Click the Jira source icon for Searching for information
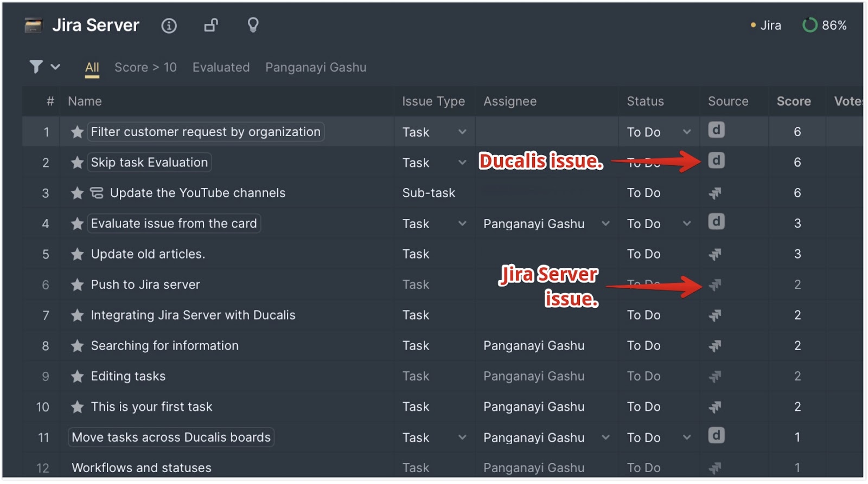Screen dimensions: 868x484 [x=716, y=346]
